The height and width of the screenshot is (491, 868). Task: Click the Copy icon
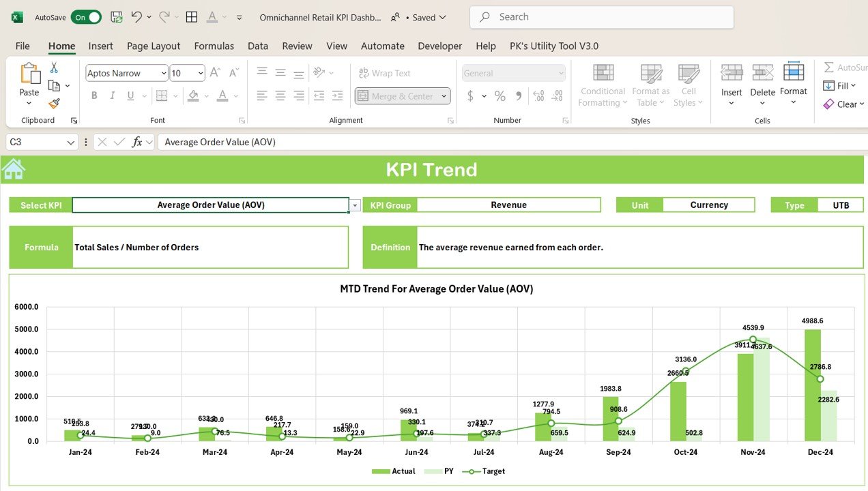pyautogui.click(x=54, y=85)
